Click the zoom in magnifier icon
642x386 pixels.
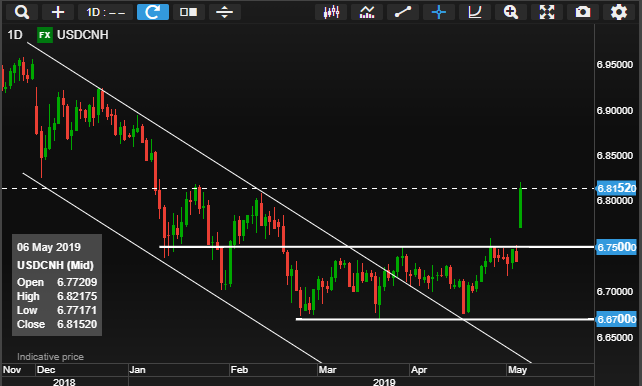[x=511, y=12]
